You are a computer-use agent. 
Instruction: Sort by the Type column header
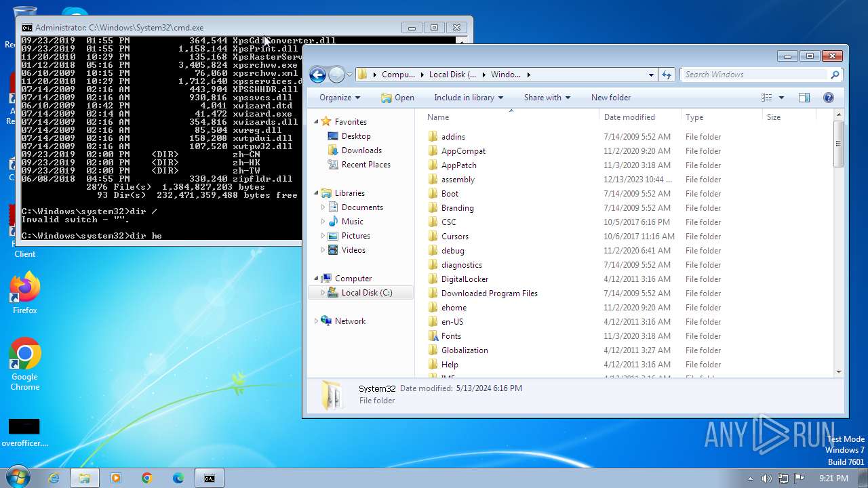pyautogui.click(x=722, y=117)
